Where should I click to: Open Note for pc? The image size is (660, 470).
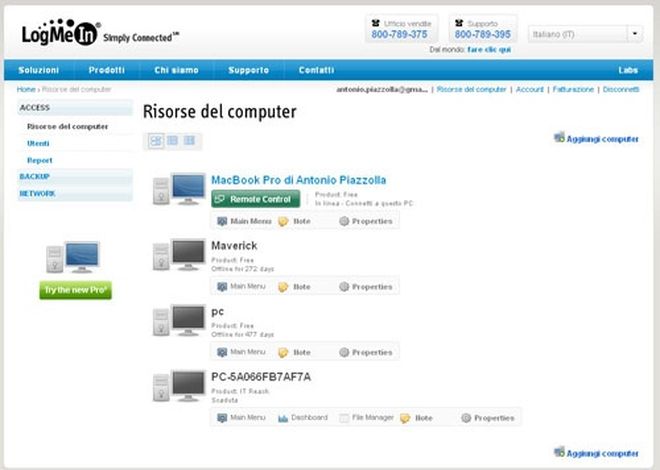coord(295,353)
